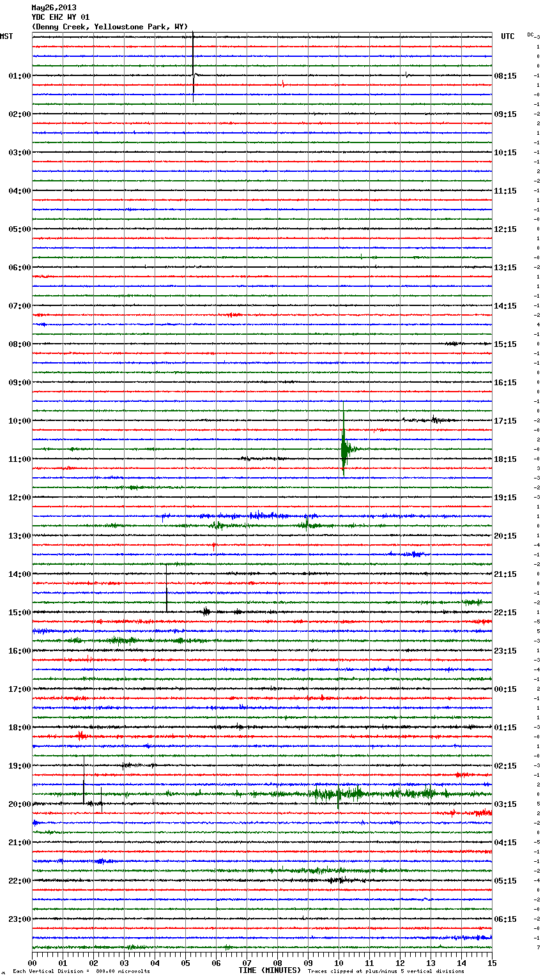Click the TIME (MINUTES) axis title
This screenshot has width=543, height=980.
(270, 970)
